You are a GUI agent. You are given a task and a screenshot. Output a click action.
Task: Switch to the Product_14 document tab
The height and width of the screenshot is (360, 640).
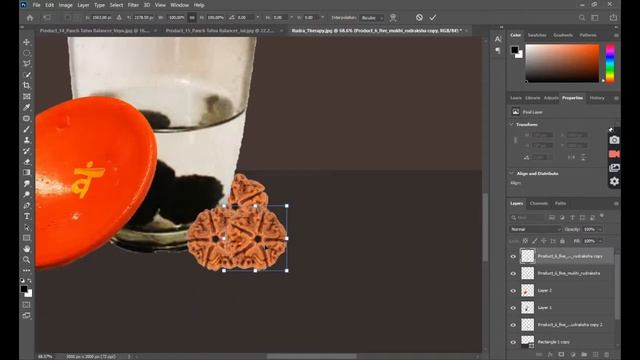click(95, 31)
